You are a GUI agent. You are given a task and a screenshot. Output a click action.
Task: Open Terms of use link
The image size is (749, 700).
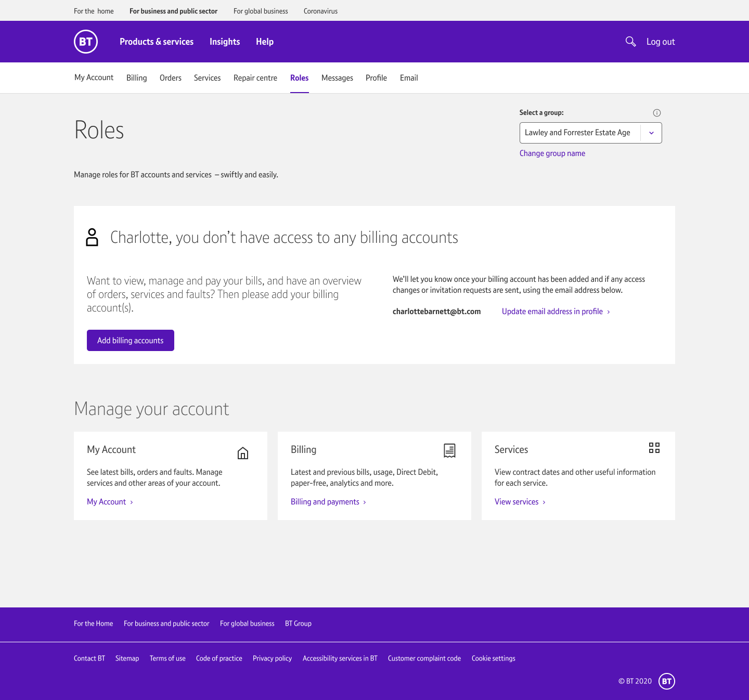point(167,658)
